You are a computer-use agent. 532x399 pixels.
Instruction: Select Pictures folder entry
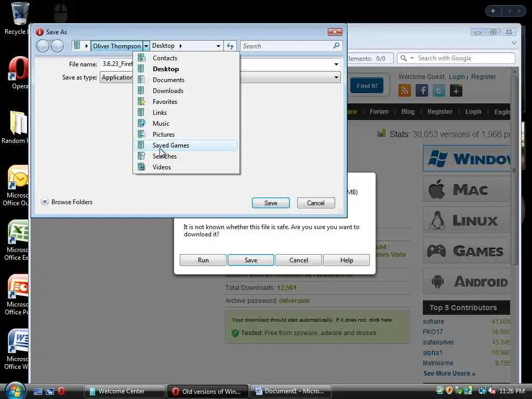tap(186, 135)
